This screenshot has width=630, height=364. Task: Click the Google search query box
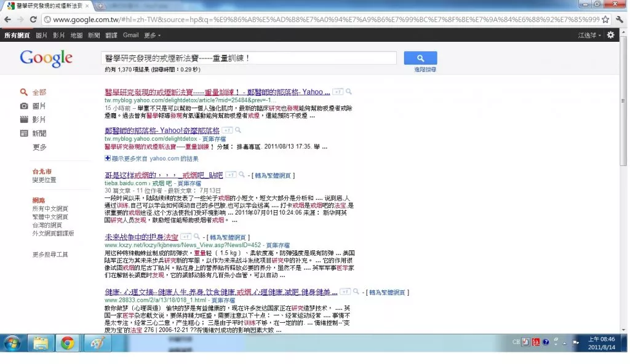coord(249,58)
